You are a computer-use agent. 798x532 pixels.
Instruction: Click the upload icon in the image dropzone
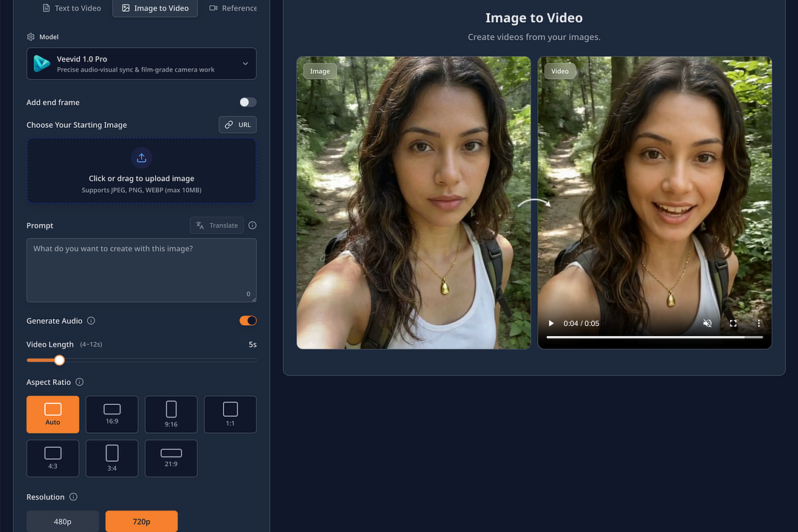tap(141, 157)
